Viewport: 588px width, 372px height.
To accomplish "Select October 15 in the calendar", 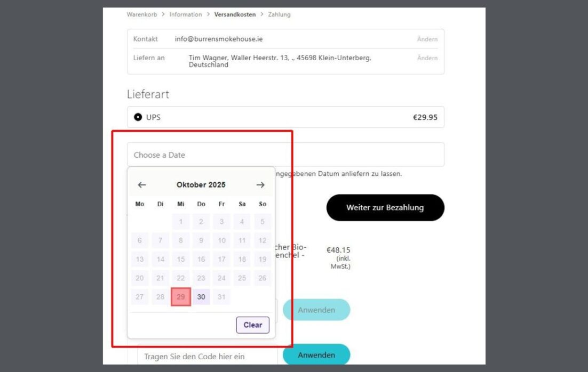I will (x=181, y=260).
